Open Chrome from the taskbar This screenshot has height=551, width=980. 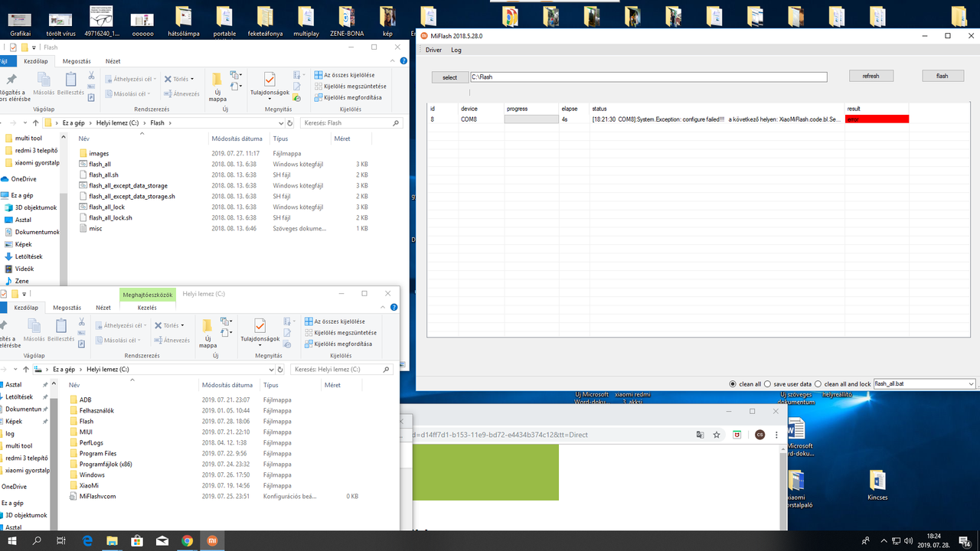[x=187, y=541]
